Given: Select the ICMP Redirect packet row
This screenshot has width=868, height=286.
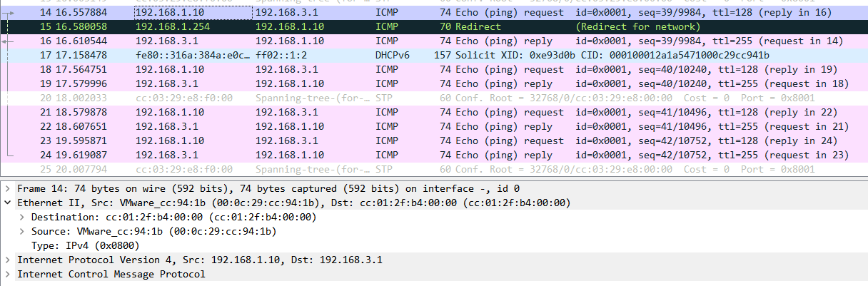Looking at the screenshot, I should point(428,26).
